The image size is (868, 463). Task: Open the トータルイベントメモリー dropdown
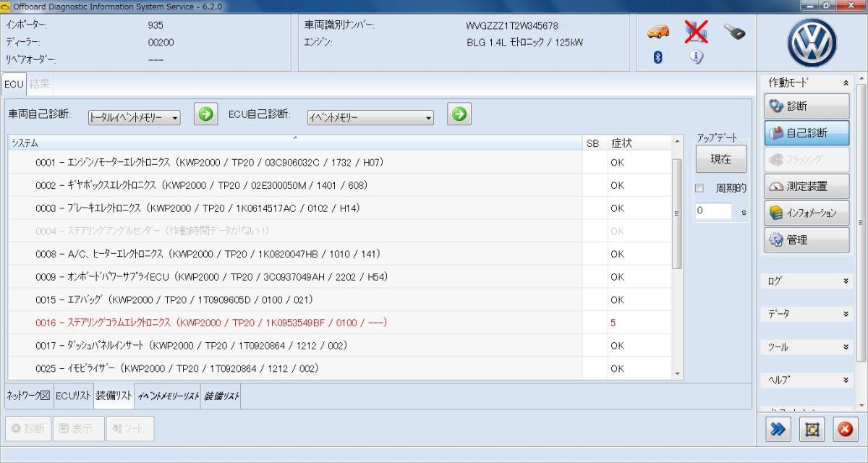[x=135, y=117]
